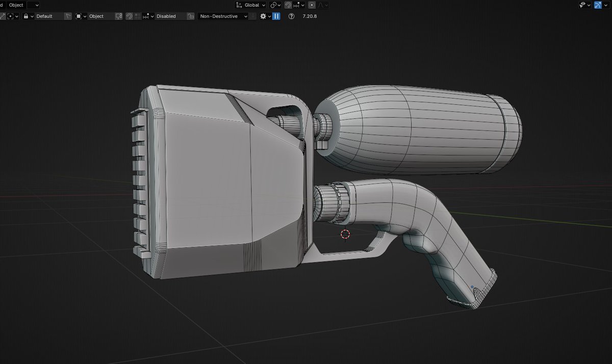
Task: Click the unlocked padlock icon
Action: (190, 16)
